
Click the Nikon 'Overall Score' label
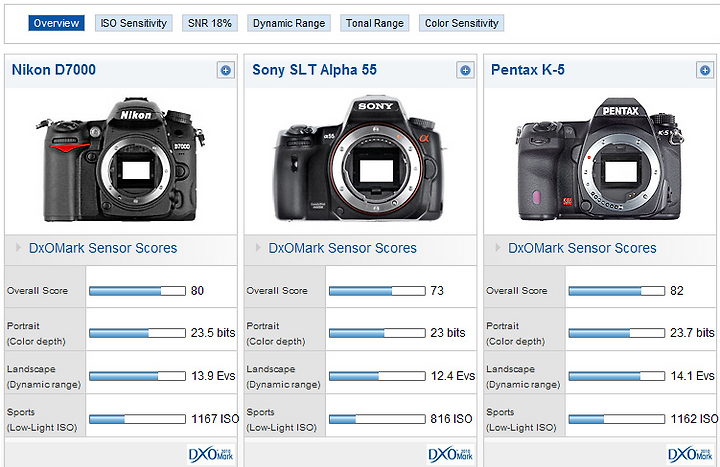click(x=37, y=291)
